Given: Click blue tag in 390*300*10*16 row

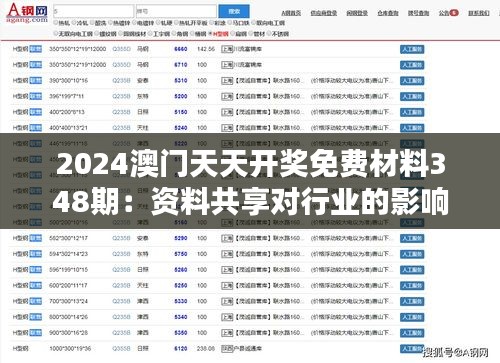Looking at the screenshot, I should pos(36,81).
